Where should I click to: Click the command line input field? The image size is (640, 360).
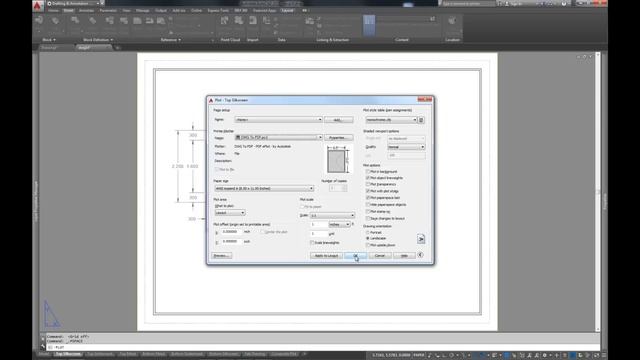[322, 347]
